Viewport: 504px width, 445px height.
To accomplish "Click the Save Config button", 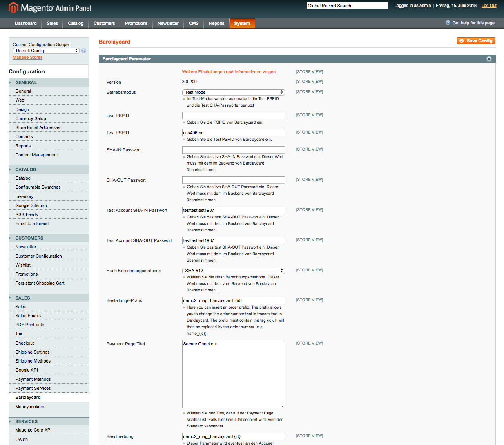I will 476,41.
